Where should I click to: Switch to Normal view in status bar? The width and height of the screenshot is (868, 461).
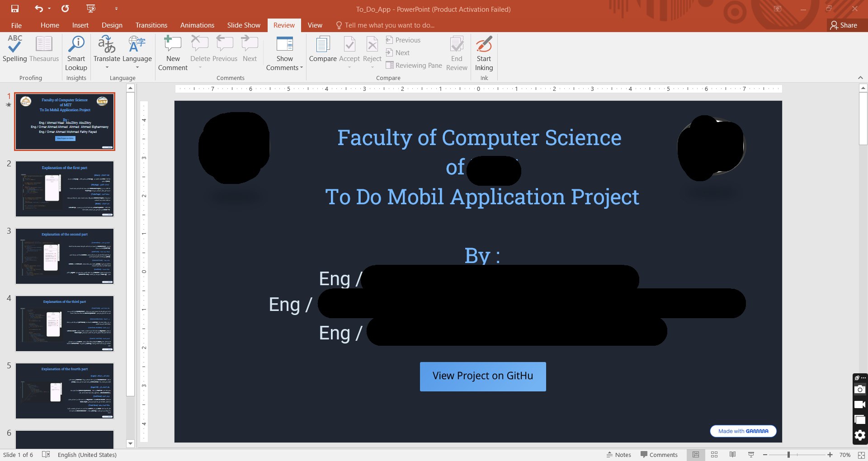tap(696, 455)
